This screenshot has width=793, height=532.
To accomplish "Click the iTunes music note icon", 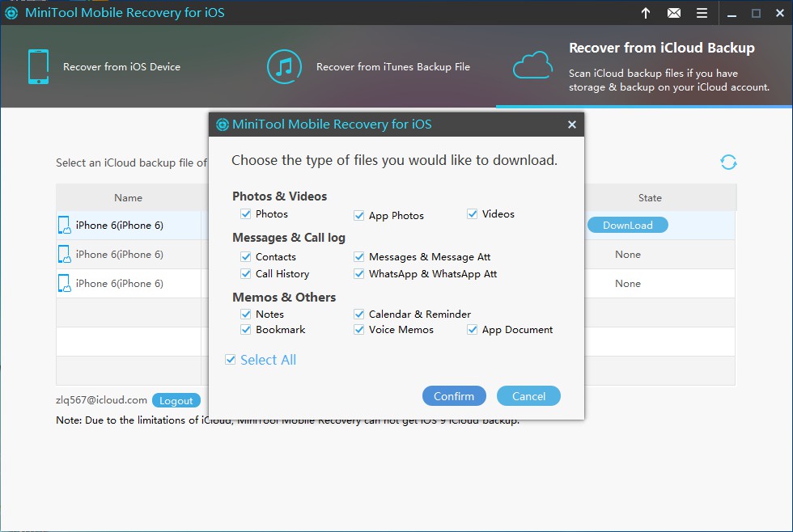I will tap(284, 66).
